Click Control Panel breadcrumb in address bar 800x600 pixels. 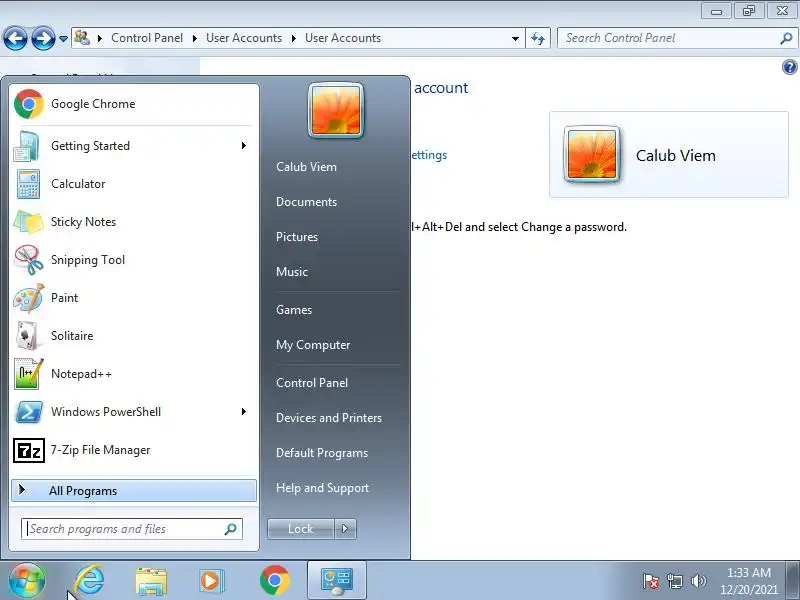(x=147, y=38)
